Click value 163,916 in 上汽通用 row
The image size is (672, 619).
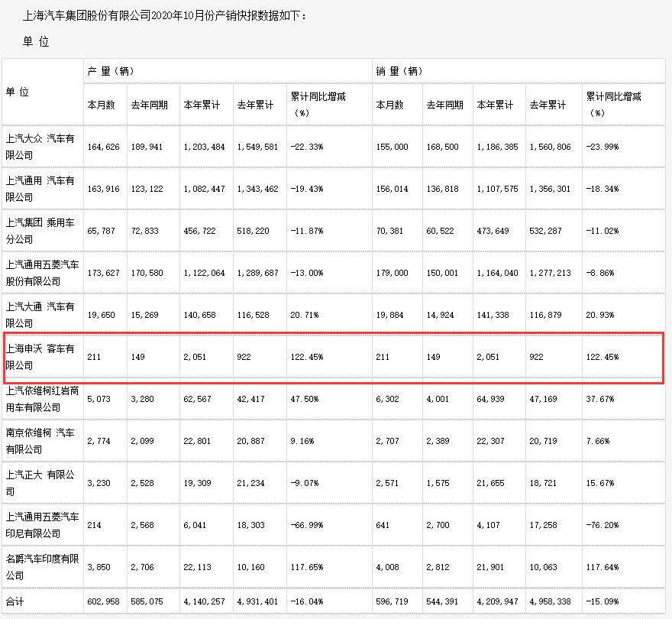click(x=103, y=189)
